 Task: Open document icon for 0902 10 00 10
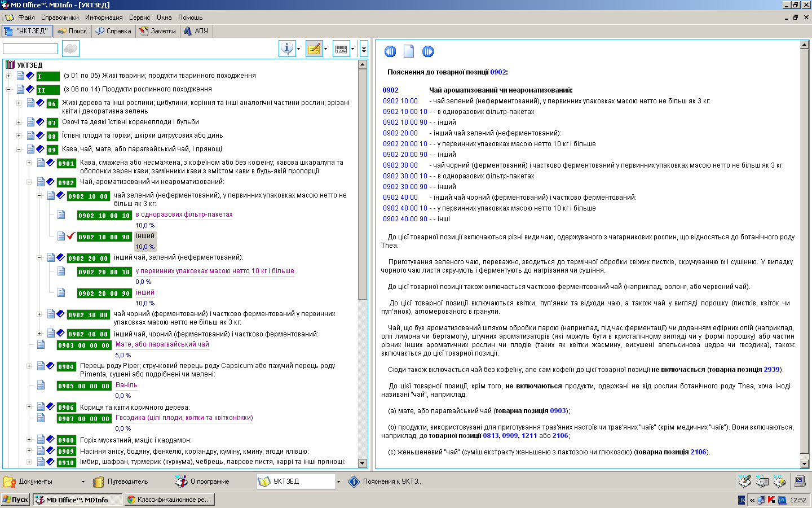click(x=61, y=214)
